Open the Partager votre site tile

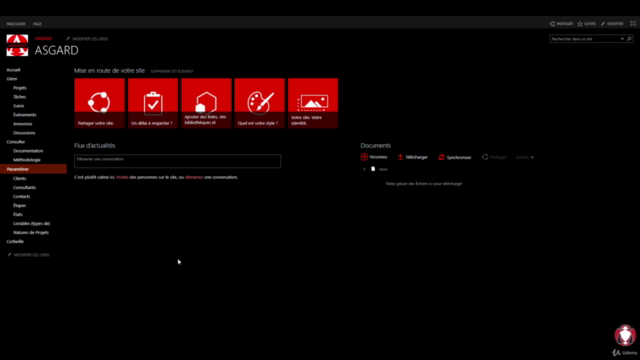click(100, 103)
